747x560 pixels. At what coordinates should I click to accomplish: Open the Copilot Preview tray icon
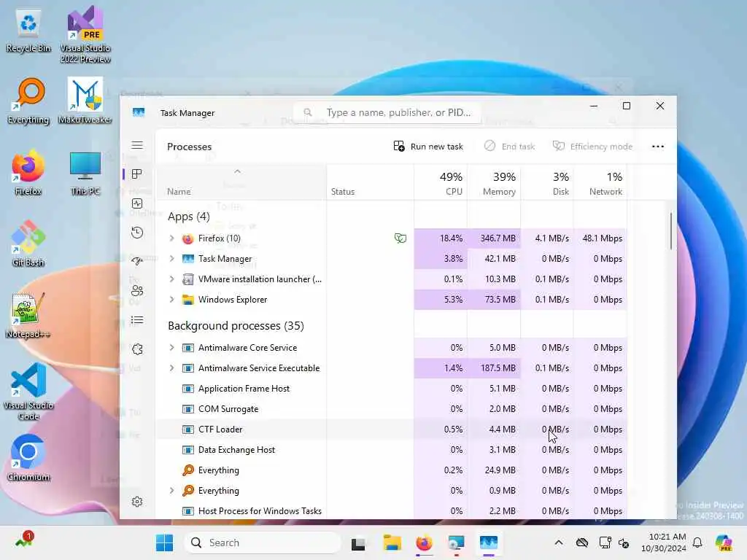point(724,542)
